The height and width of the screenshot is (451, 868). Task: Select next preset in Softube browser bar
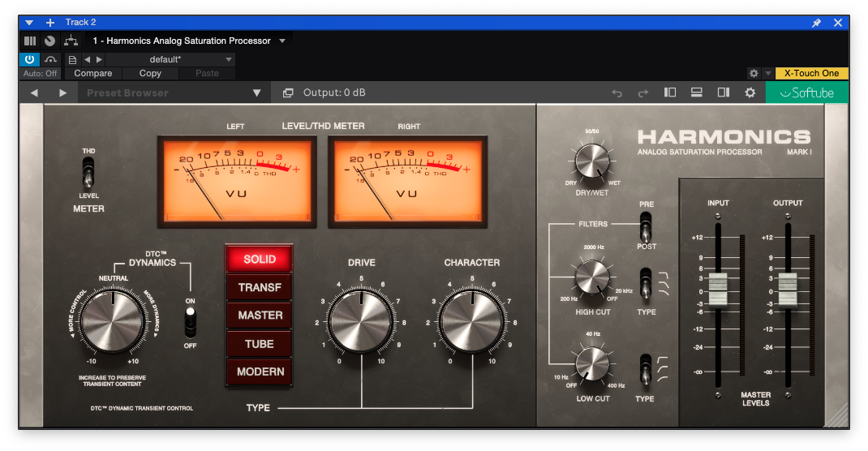(x=62, y=93)
